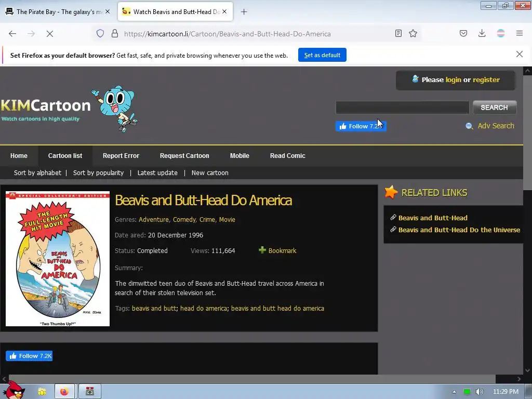The height and width of the screenshot is (399, 532).
Task: Click the taskbar icon beside Firefox
Action: [90, 392]
